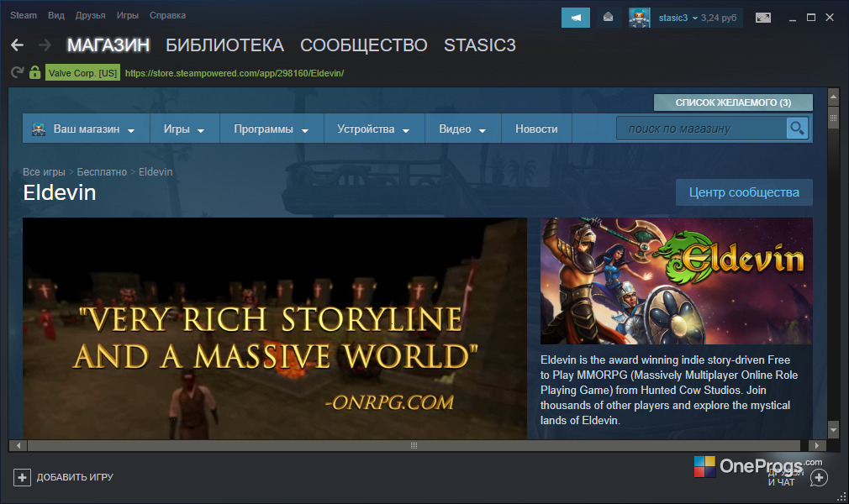Go forward with the right arrow
Screen dimensions: 849x504
[45, 45]
